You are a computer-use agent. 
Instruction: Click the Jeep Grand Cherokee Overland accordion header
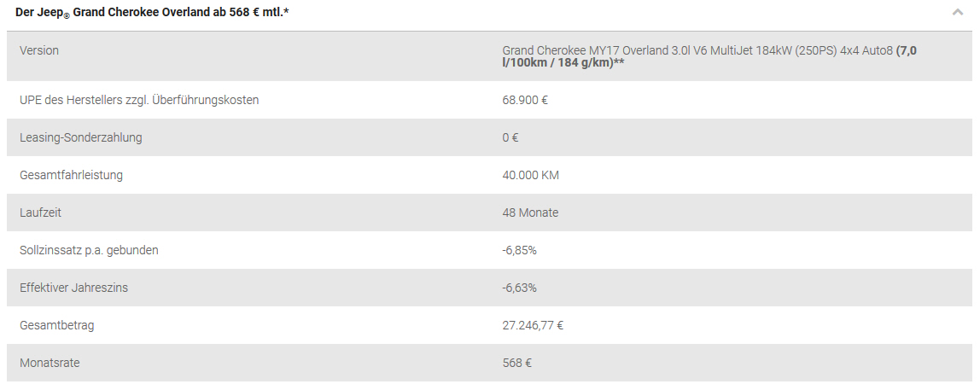(490, 13)
